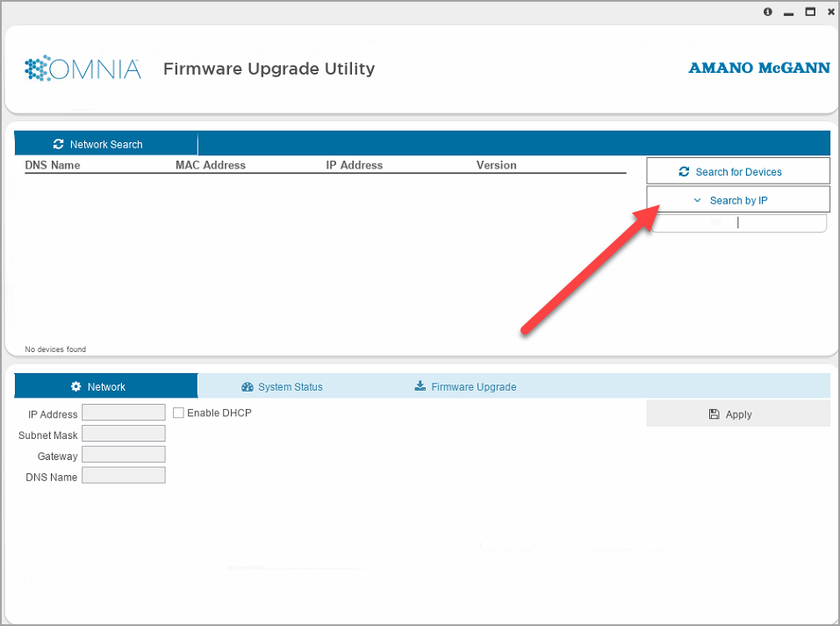The image size is (840, 626).
Task: Click the DNS Name input field
Action: point(124,475)
